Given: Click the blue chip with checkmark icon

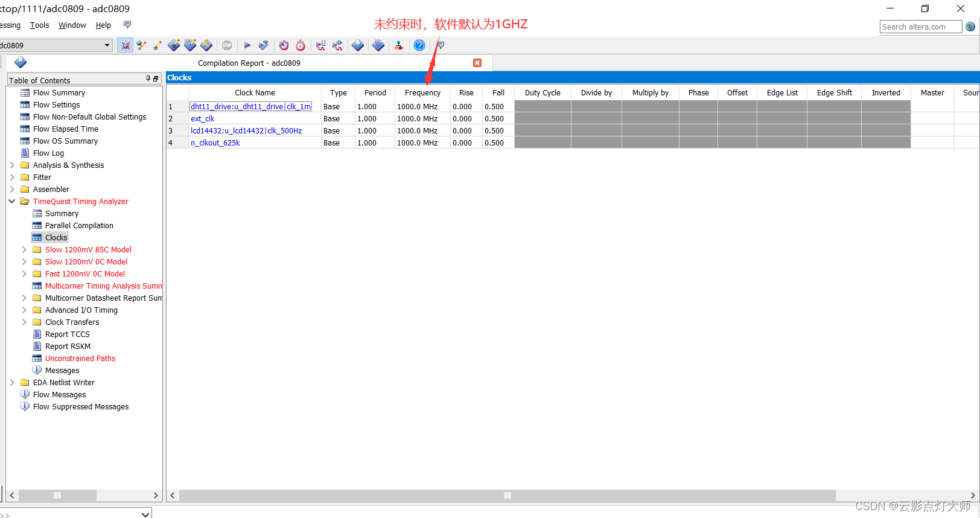Looking at the screenshot, I should click(190, 45).
